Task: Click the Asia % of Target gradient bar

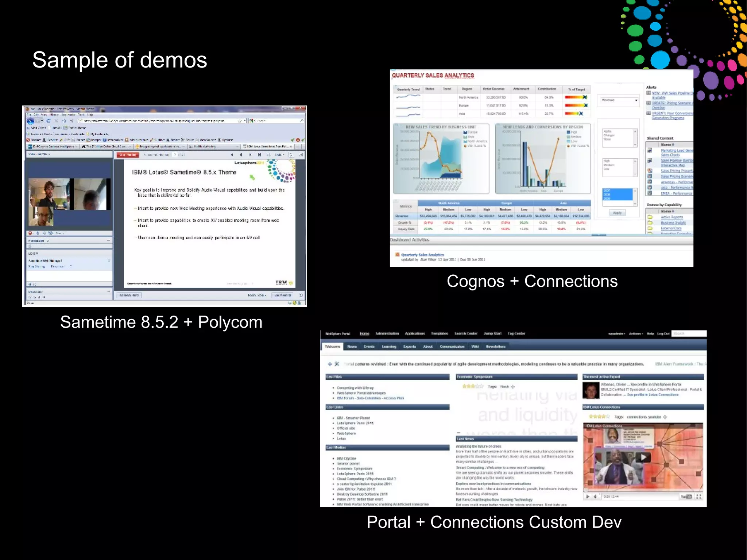Action: pos(574,113)
